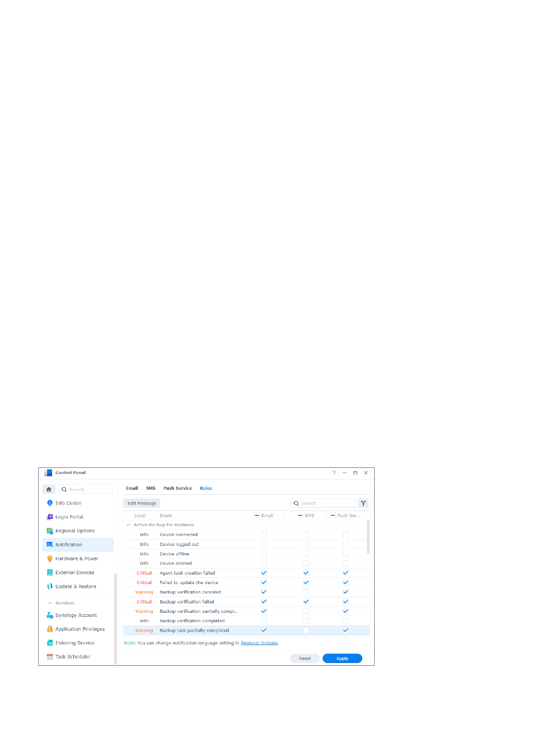The width and height of the screenshot is (535, 756).
Task: Collapse the Active Backup for Business group
Action: [x=128, y=525]
